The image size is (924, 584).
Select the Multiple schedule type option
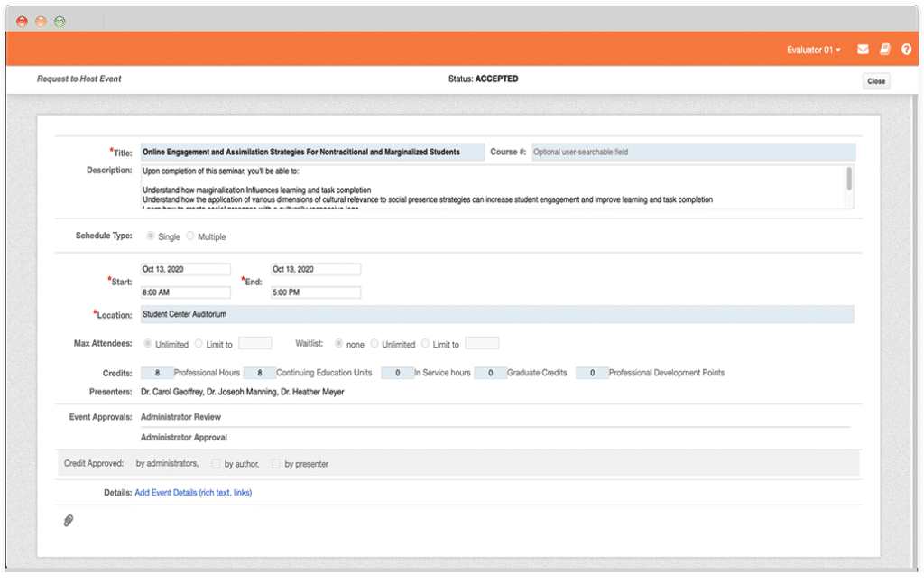tap(190, 236)
